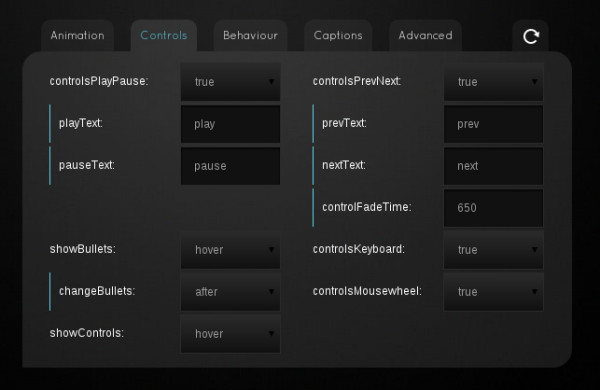Click the prevText label
The width and height of the screenshot is (600, 390).
click(x=344, y=123)
